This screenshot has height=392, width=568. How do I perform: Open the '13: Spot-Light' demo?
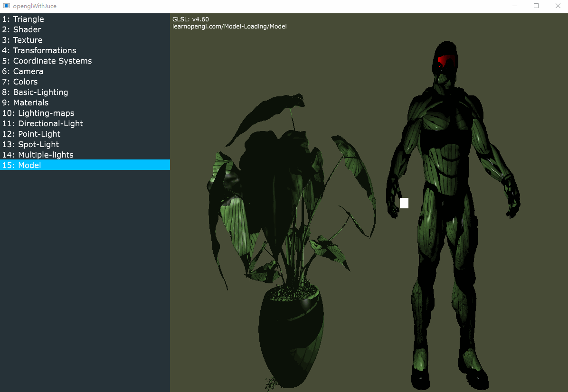point(85,144)
